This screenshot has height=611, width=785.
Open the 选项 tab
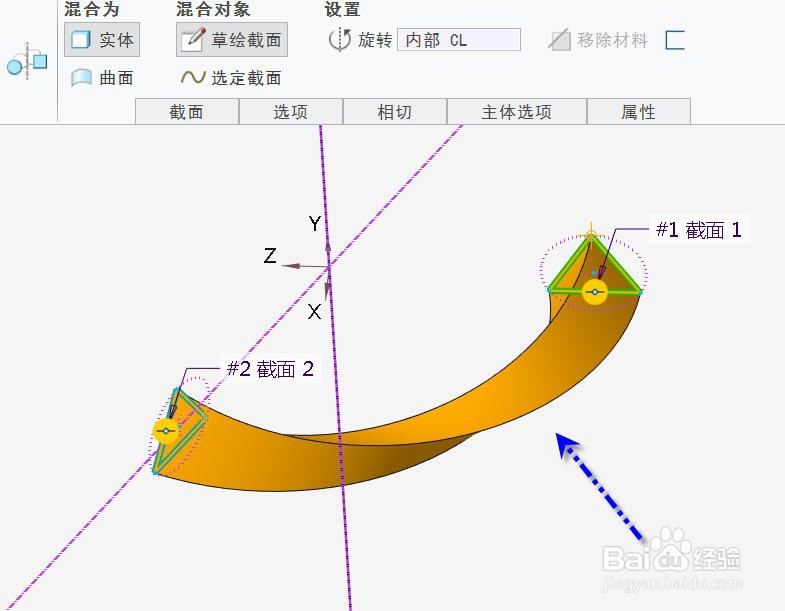[291, 111]
